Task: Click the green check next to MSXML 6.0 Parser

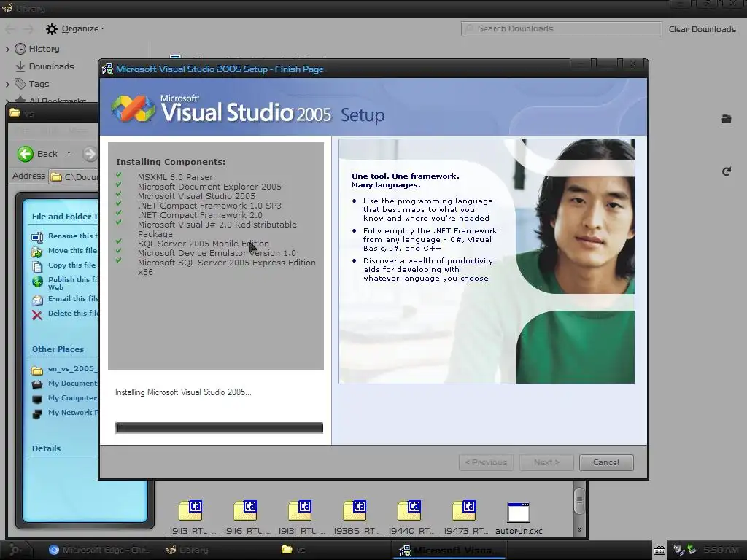Action: click(x=119, y=175)
